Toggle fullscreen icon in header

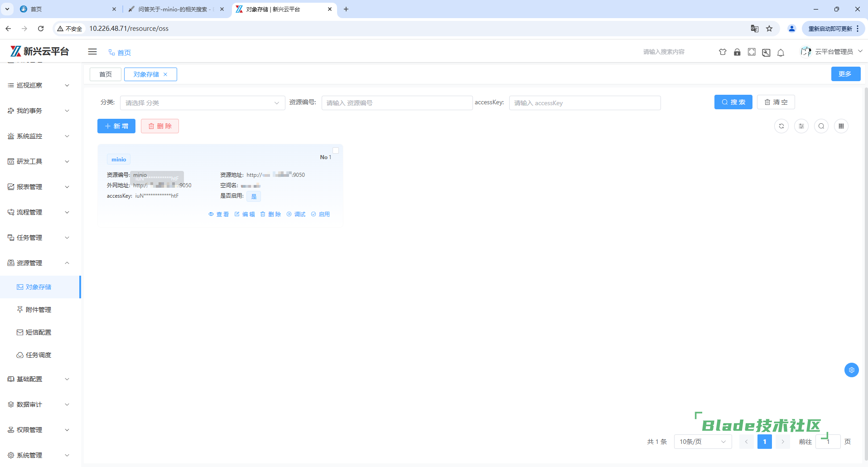[752, 52]
